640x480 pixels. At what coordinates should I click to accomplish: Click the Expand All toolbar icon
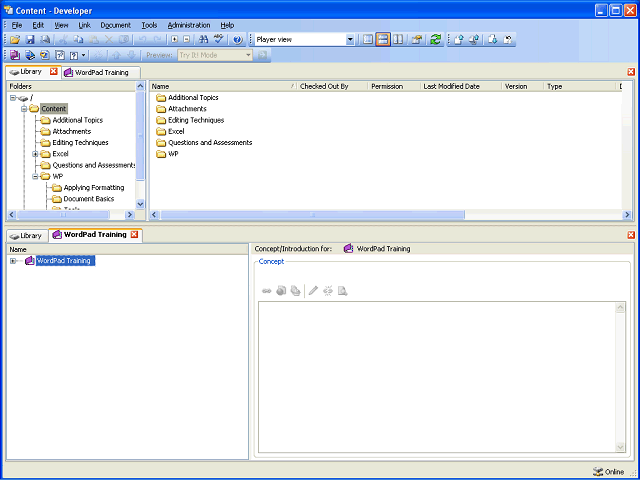175,40
